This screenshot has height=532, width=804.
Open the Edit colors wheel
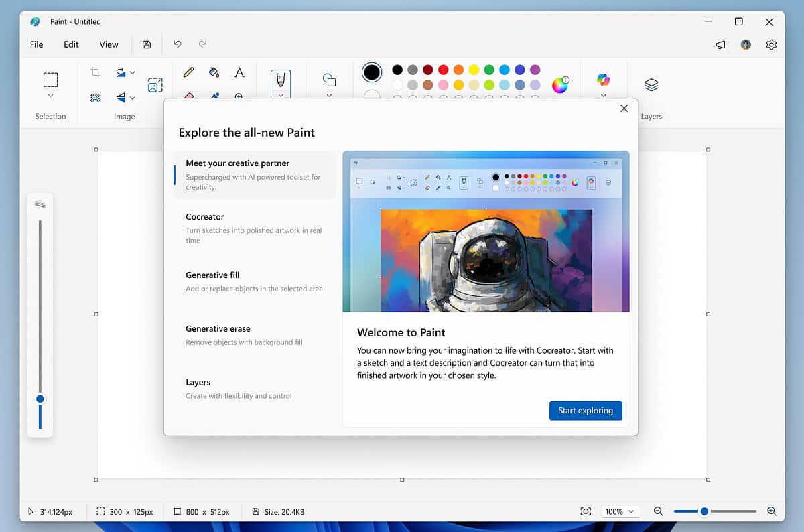coord(560,85)
